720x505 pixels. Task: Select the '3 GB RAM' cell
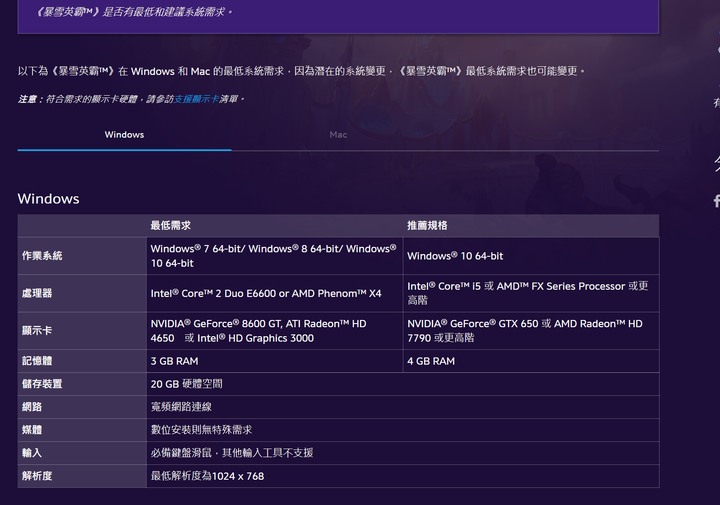click(275, 361)
